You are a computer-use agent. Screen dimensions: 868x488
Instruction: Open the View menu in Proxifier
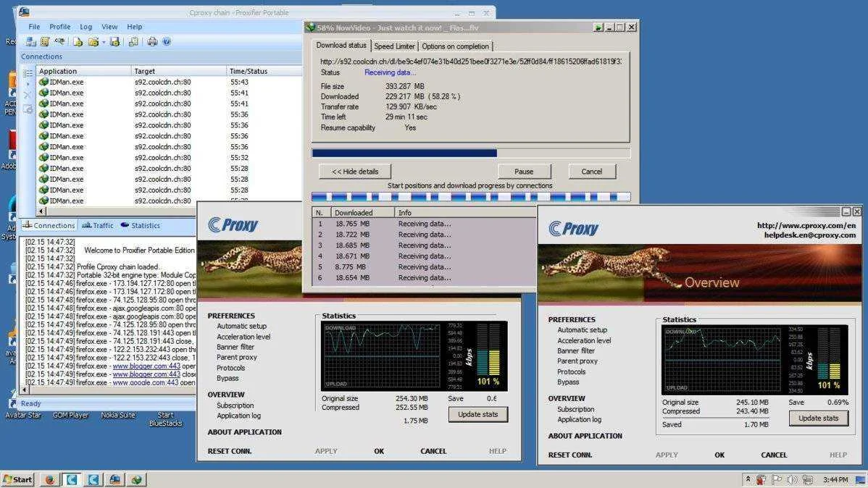coord(109,27)
